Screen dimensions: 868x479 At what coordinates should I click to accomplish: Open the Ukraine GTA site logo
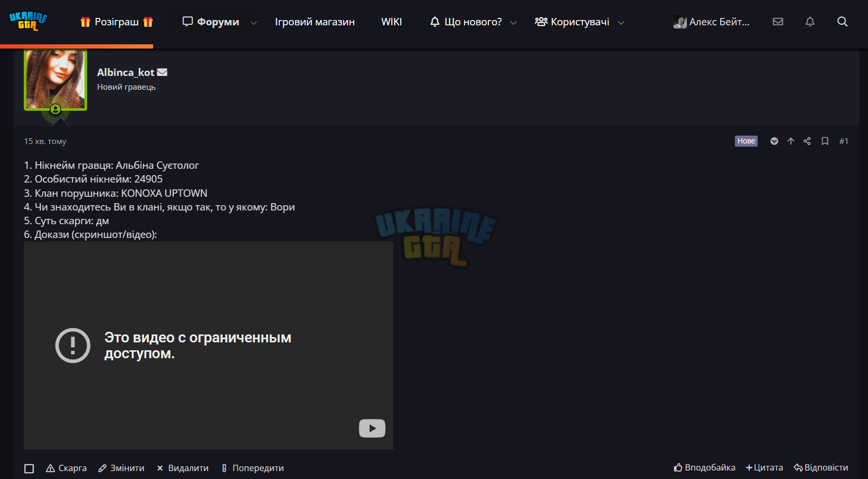tap(28, 21)
